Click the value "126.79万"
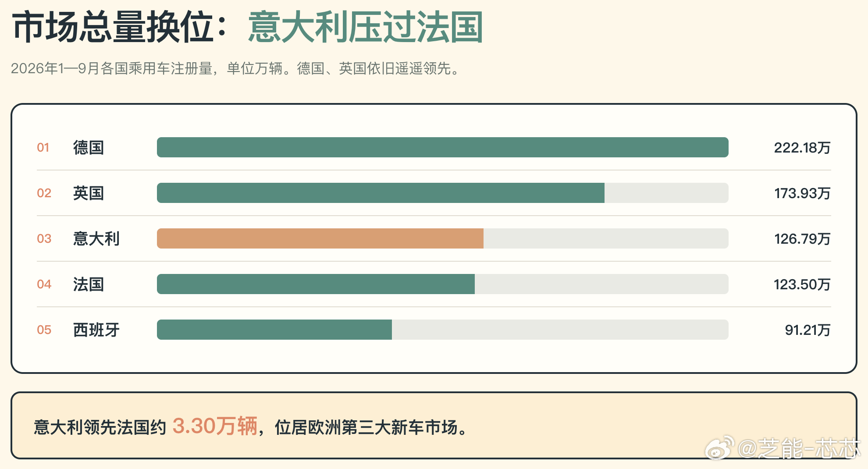This screenshot has height=469, width=868. [x=802, y=239]
